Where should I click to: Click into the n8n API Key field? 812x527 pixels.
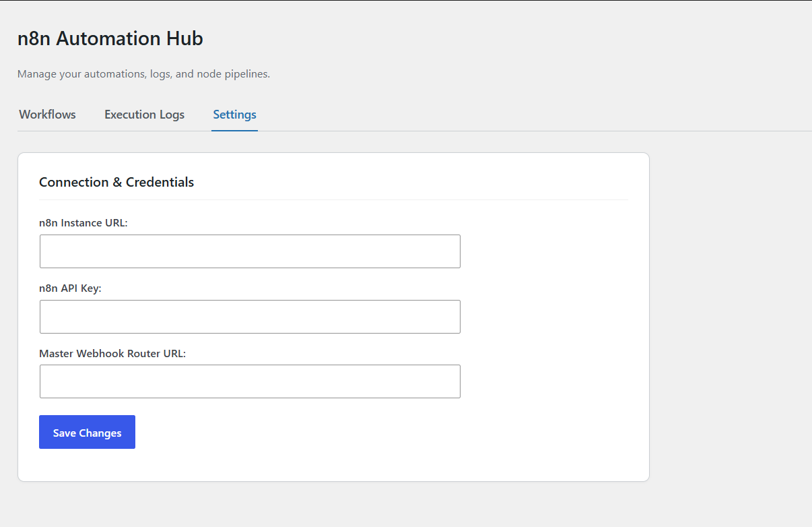click(x=250, y=317)
